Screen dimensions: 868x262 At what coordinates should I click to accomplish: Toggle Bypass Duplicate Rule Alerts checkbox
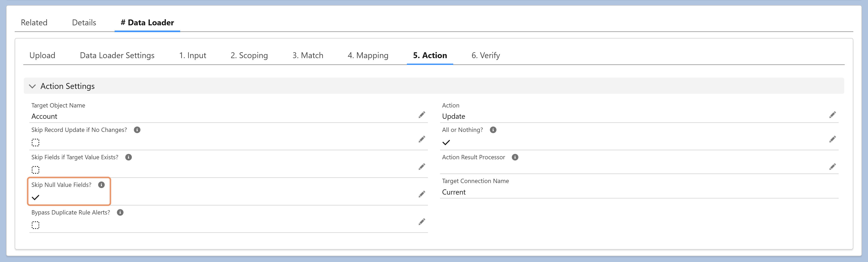(35, 225)
